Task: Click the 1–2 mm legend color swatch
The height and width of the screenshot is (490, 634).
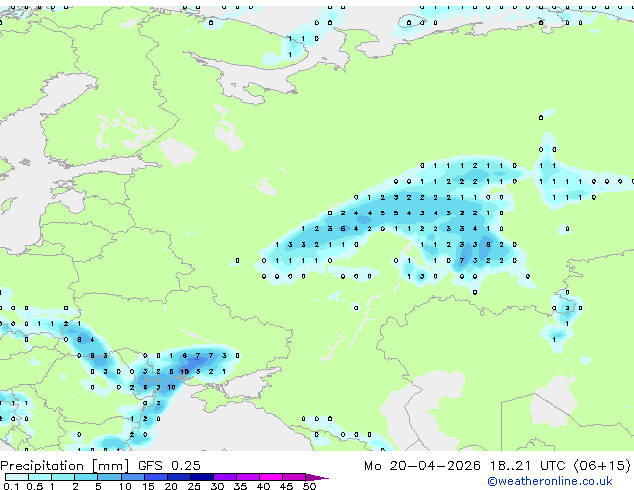Action: pos(63,477)
